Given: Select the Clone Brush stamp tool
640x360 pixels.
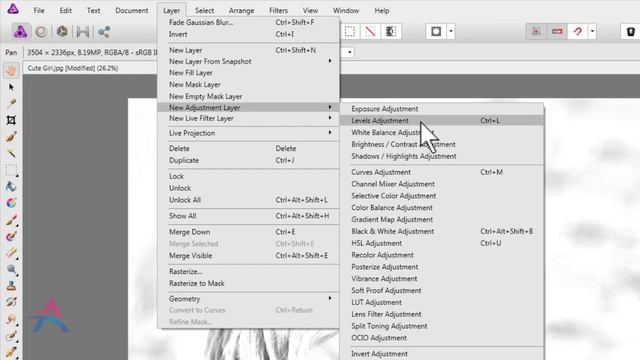Looking at the screenshot, I should [x=11, y=286].
